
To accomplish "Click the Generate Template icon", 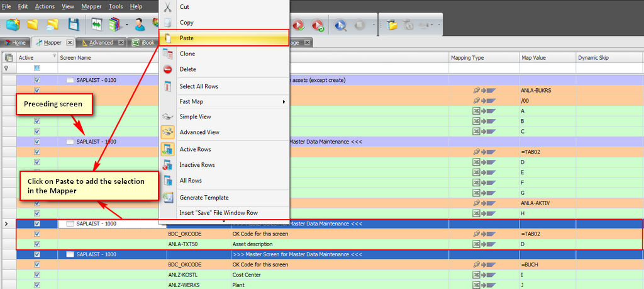I will 168,198.
